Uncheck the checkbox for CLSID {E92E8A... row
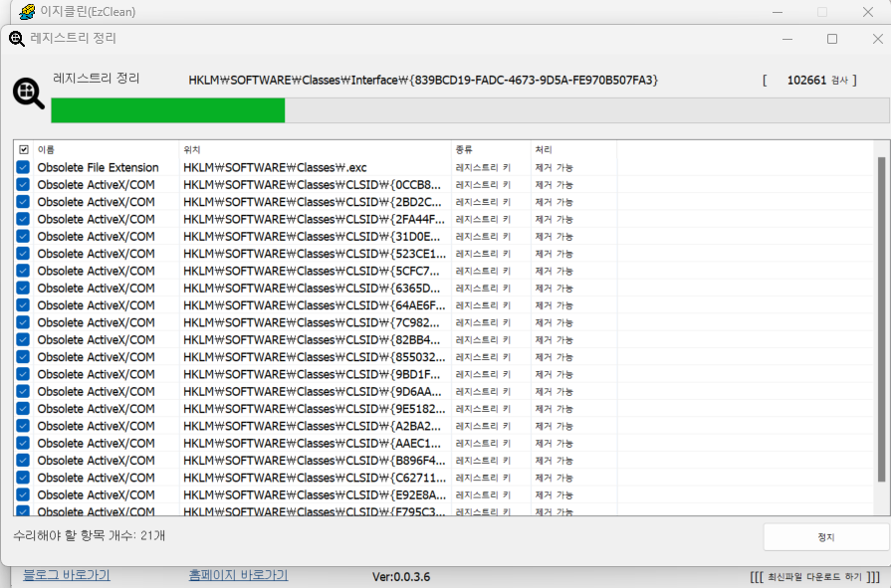Viewport: 891px width, 588px height. point(23,494)
